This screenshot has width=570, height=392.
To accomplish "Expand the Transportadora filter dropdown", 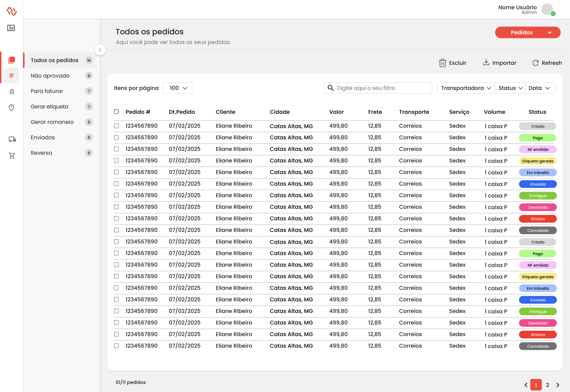I will click(x=466, y=88).
